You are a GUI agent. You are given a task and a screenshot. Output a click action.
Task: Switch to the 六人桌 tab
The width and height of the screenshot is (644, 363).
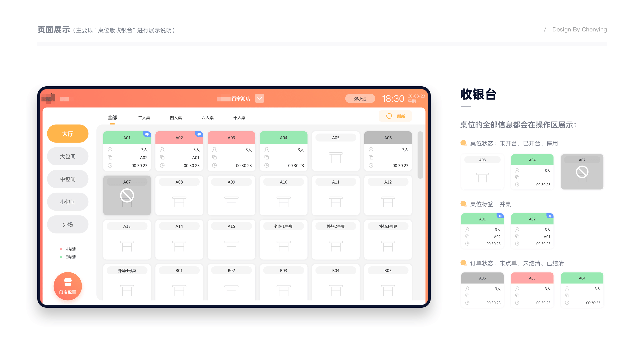pos(207,118)
